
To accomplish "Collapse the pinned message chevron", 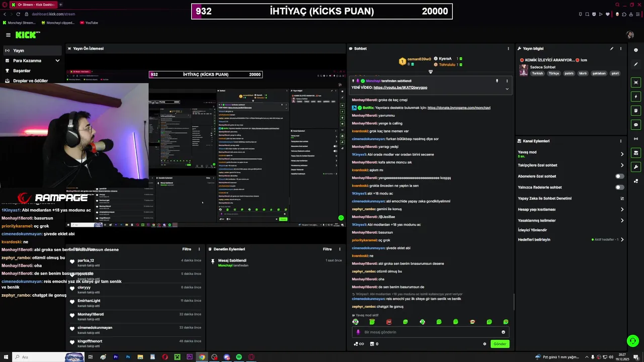I will click(507, 89).
